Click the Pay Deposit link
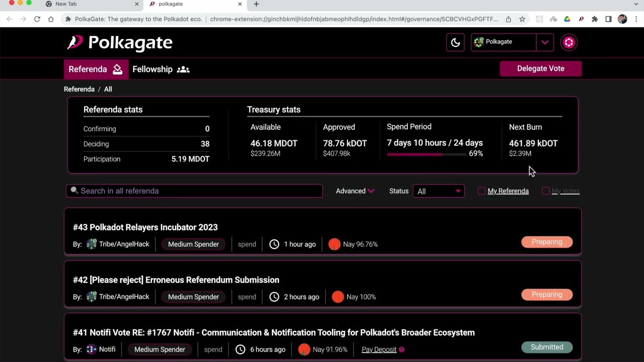Image resolution: width=644 pixels, height=362 pixels. [379, 349]
